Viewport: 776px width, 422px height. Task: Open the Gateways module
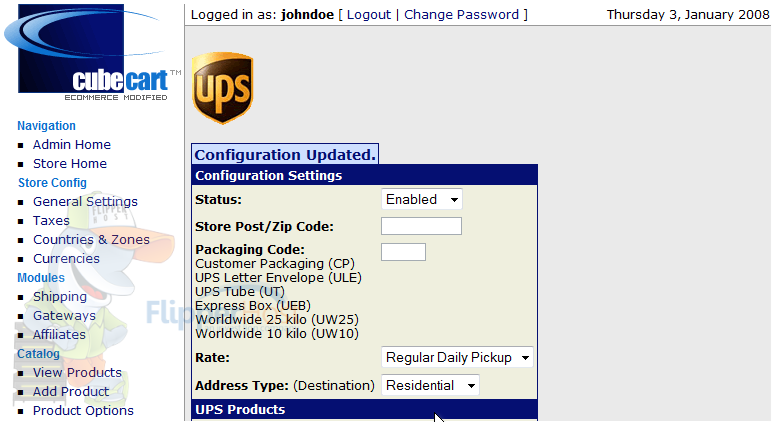64,316
